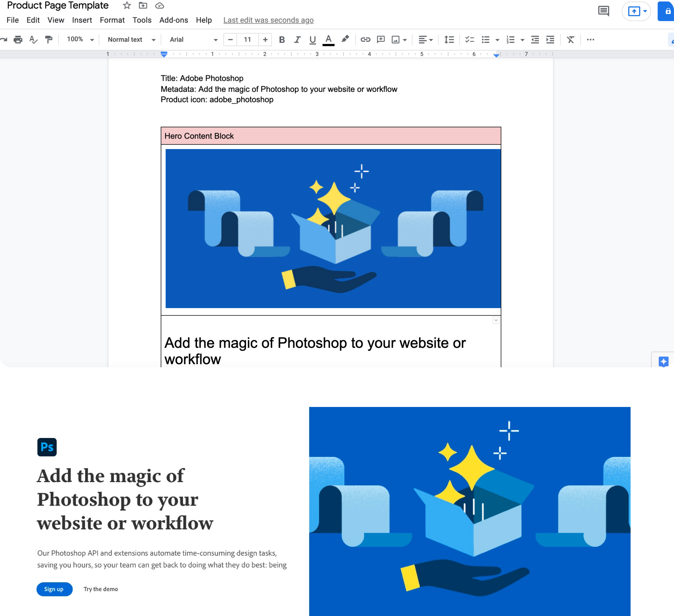The image size is (674, 616).
Task: Click the 'Try the demo' link
Action: pyautogui.click(x=101, y=589)
